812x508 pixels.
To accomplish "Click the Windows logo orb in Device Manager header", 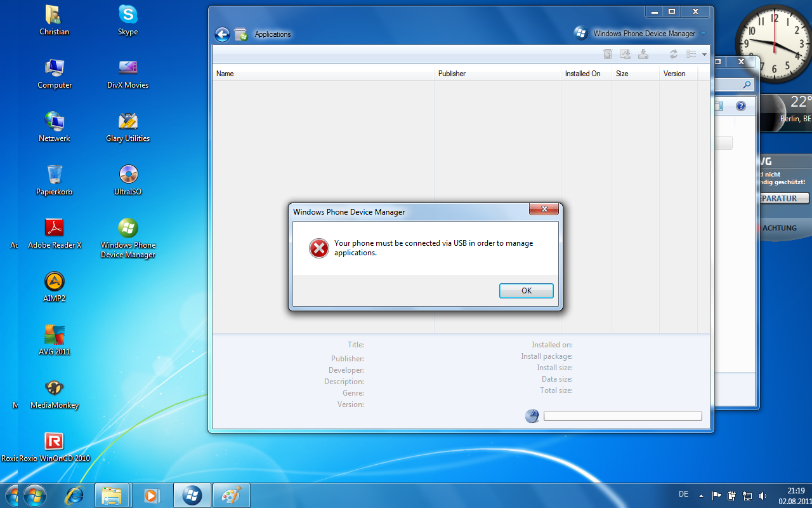I will [580, 33].
